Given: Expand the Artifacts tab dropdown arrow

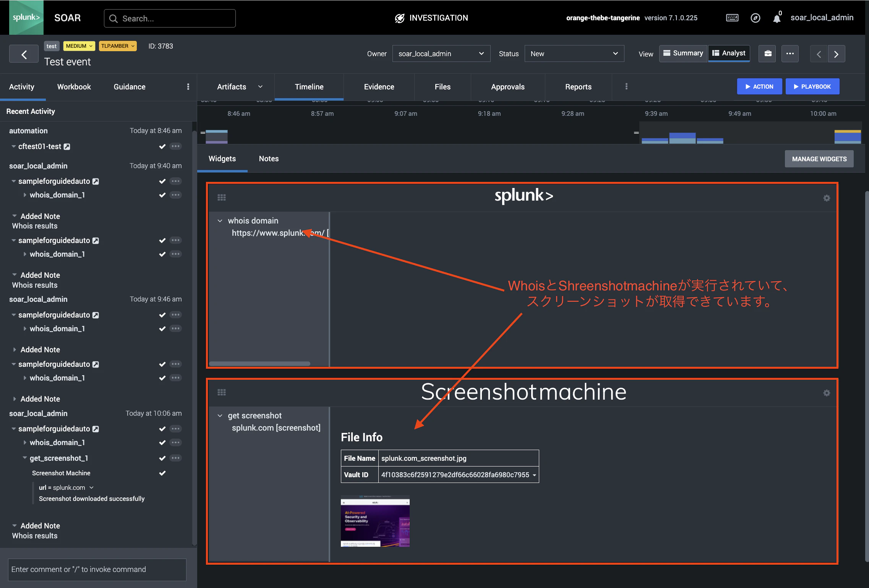Looking at the screenshot, I should point(260,87).
